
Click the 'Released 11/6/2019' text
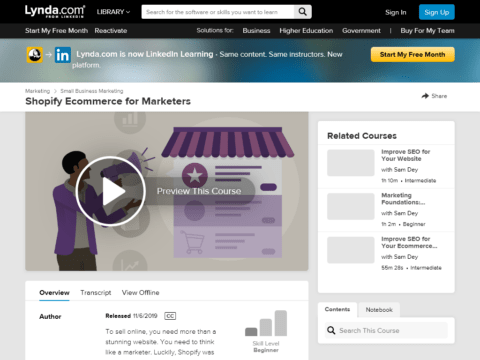click(131, 316)
